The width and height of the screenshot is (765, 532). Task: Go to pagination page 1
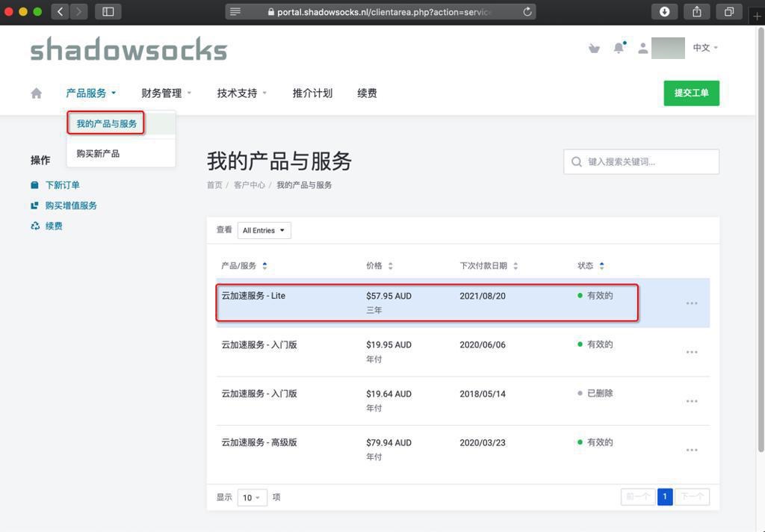pos(664,497)
